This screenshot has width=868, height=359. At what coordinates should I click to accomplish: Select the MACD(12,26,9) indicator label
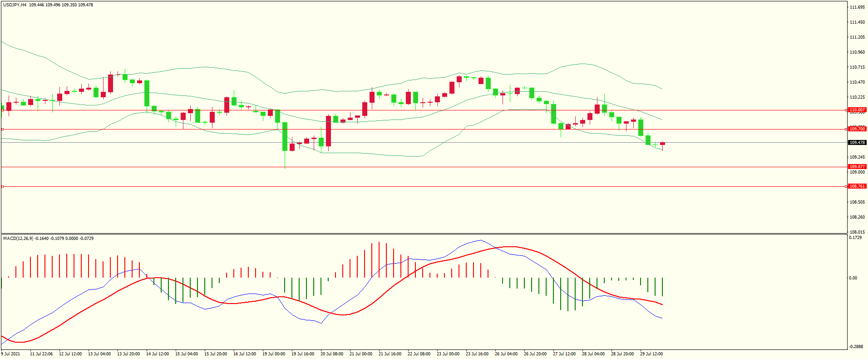(18, 239)
